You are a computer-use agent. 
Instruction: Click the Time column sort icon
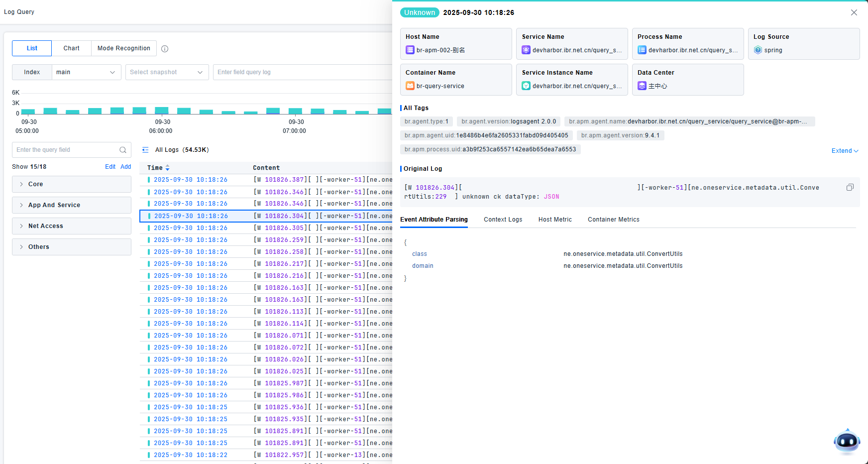click(x=168, y=168)
